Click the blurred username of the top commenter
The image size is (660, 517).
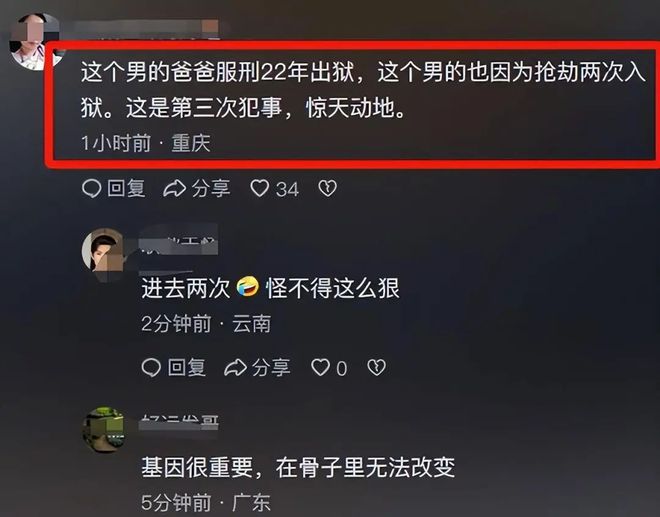[145, 28]
